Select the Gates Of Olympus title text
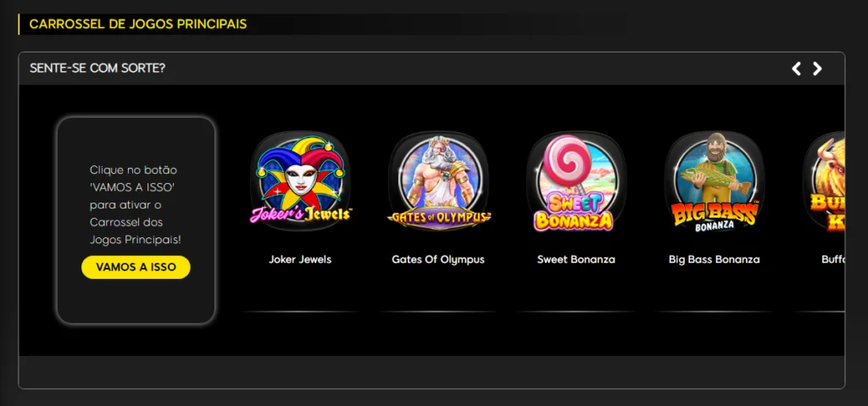The image size is (868, 406). (438, 259)
